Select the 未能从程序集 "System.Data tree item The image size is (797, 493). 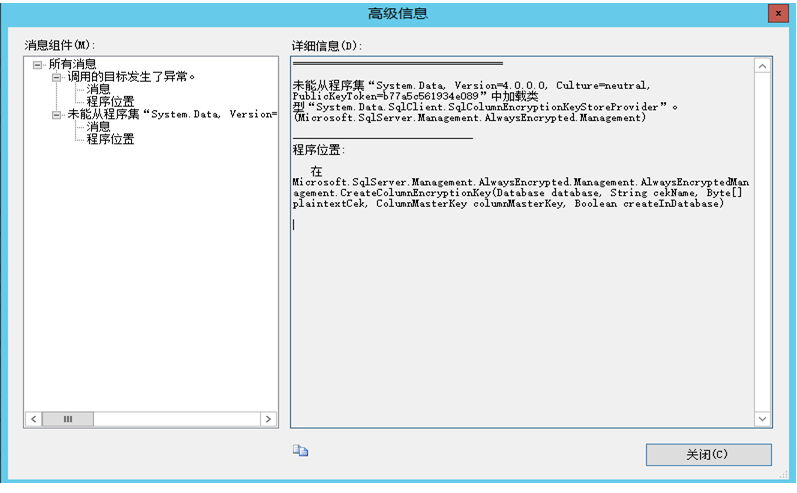coord(172,114)
